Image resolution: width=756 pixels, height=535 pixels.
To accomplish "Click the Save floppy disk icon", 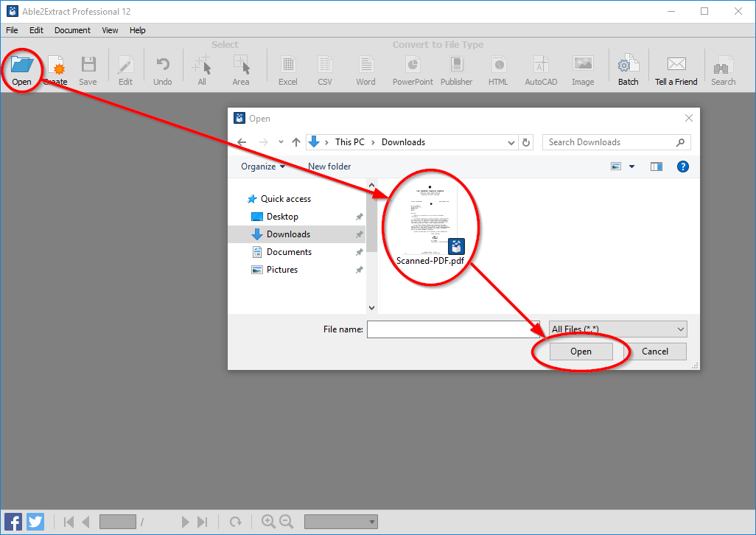I will [x=88, y=64].
